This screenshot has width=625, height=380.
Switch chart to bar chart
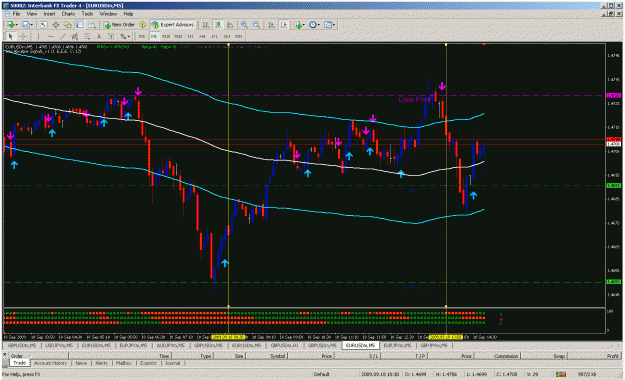coord(206,25)
